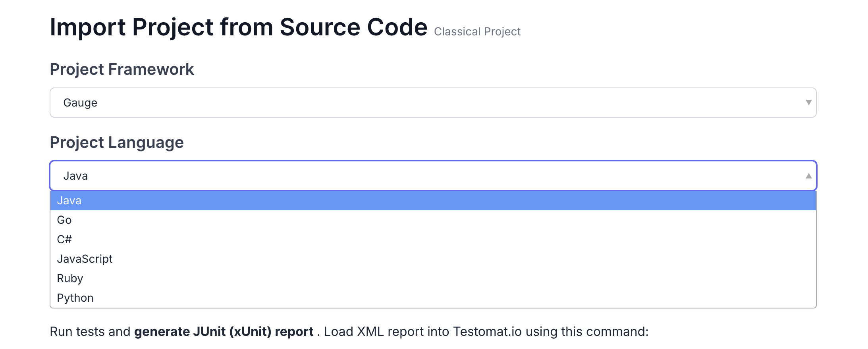Choose Go from the language list
Image resolution: width=868 pixels, height=349 pixels.
(433, 220)
